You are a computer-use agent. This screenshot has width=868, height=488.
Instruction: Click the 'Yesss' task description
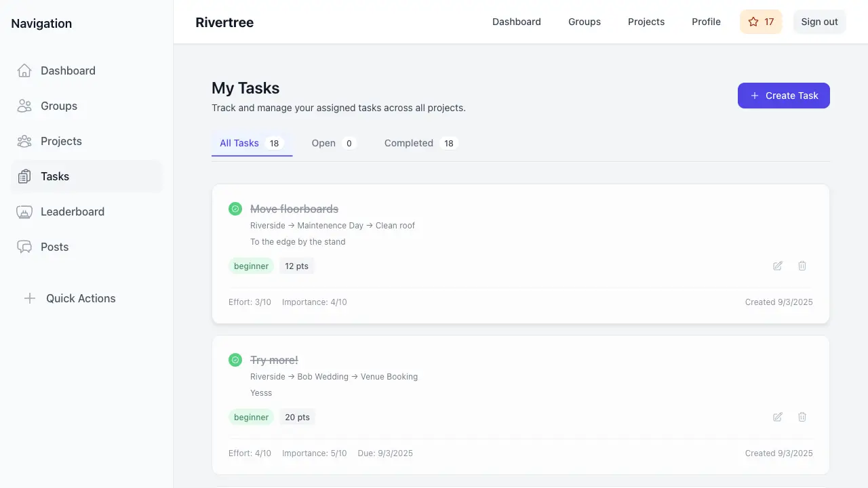pyautogui.click(x=261, y=392)
